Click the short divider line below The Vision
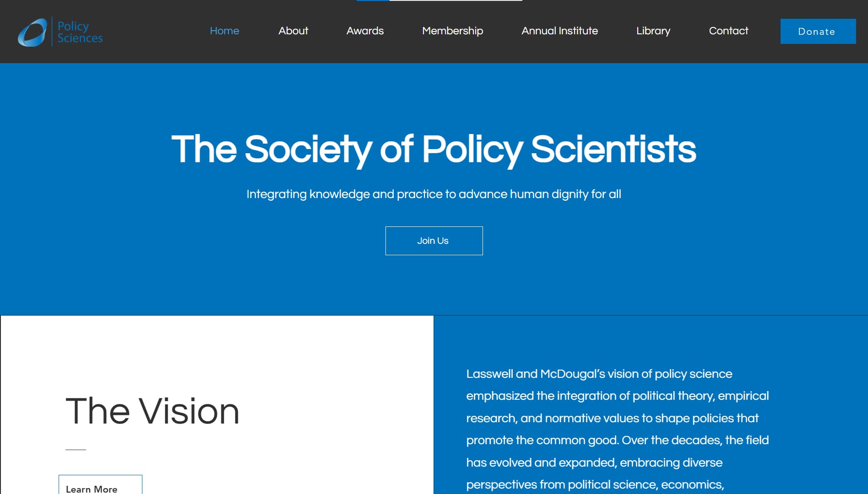Viewport: 868px width, 494px height. click(x=76, y=450)
